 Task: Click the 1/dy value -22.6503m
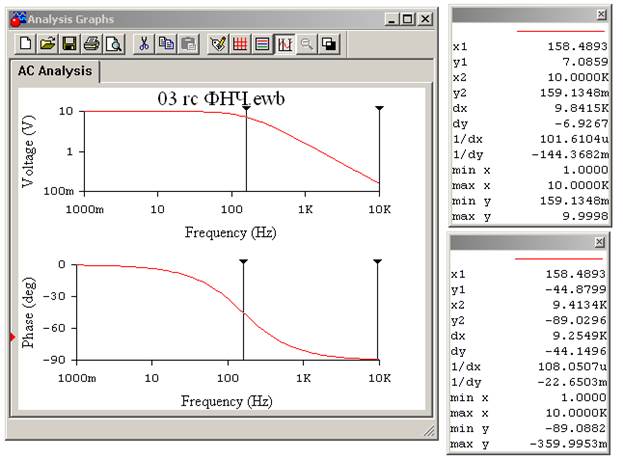(x=571, y=383)
